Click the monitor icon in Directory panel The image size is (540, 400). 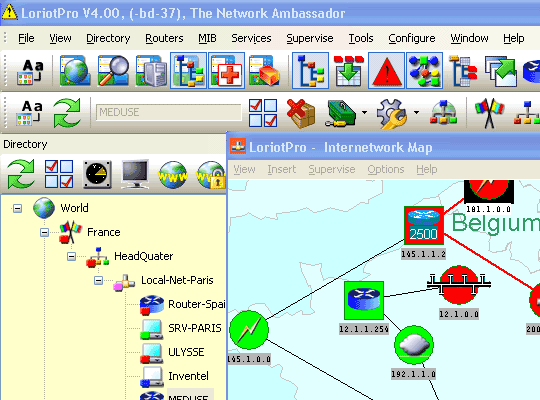click(135, 174)
